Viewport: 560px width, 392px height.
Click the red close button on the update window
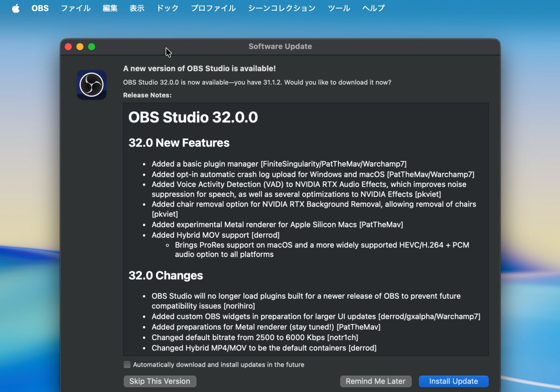[x=68, y=46]
